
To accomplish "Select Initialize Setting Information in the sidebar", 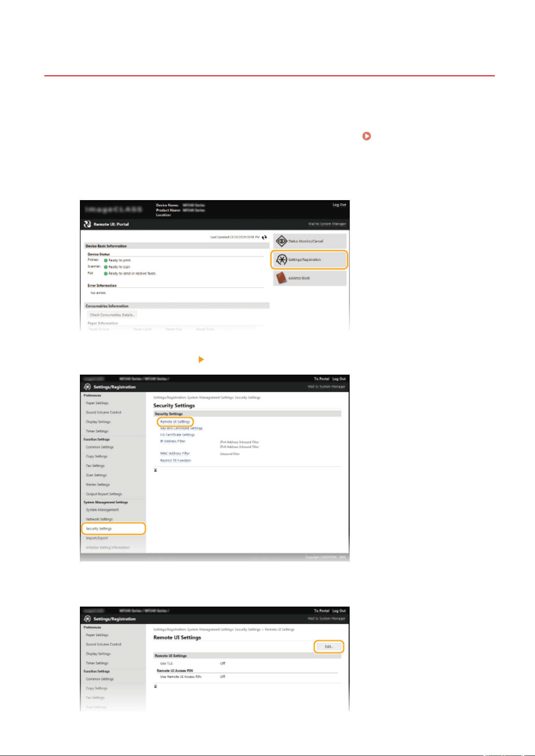I will point(108,547).
